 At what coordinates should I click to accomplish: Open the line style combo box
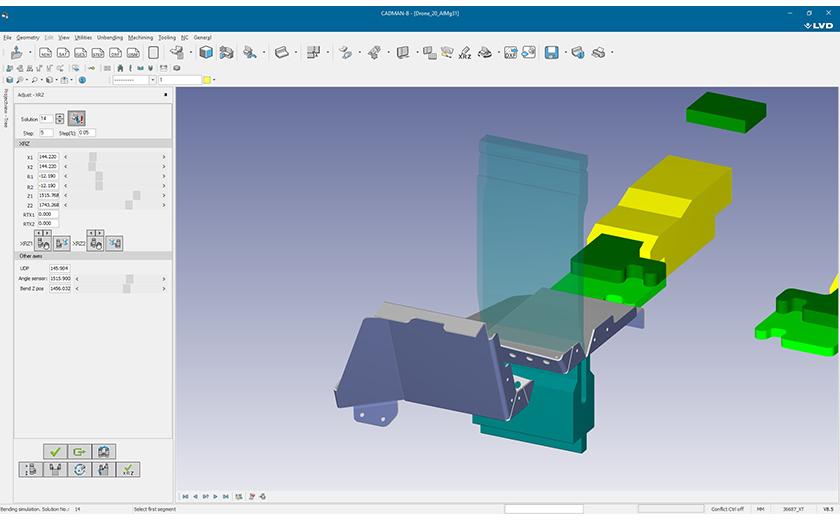click(x=134, y=80)
